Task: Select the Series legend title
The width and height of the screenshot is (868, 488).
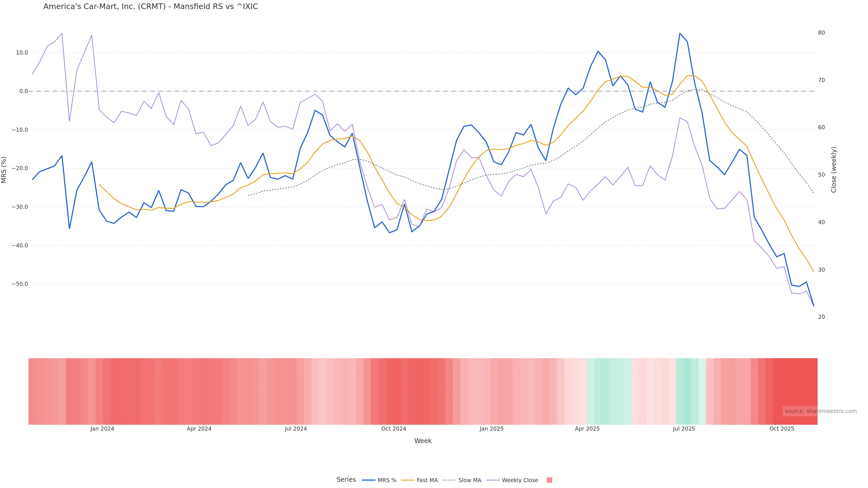Action: pyautogui.click(x=346, y=480)
